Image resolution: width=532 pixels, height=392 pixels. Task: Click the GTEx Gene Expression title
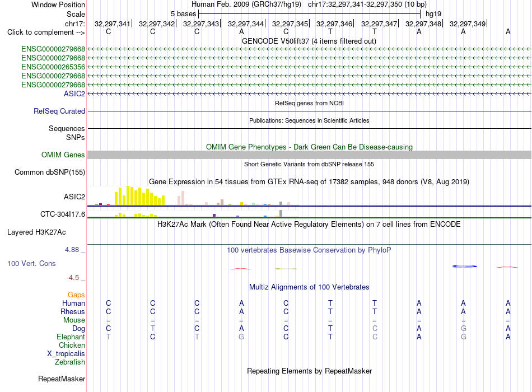point(309,181)
